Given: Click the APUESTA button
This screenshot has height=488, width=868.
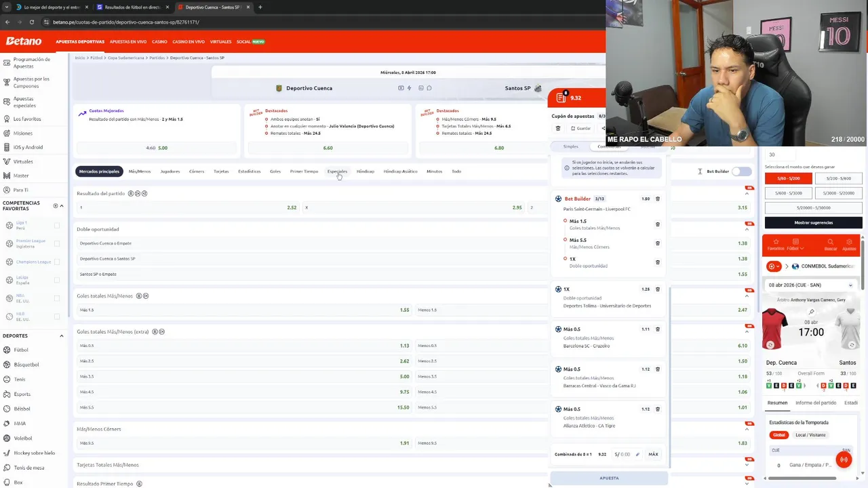Looking at the screenshot, I should tap(609, 478).
